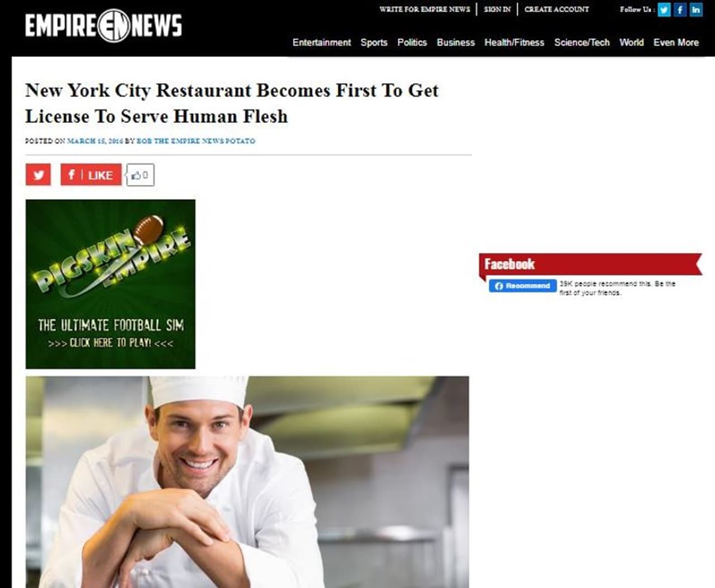Open the Pigskin Empire football ad

coord(111,284)
